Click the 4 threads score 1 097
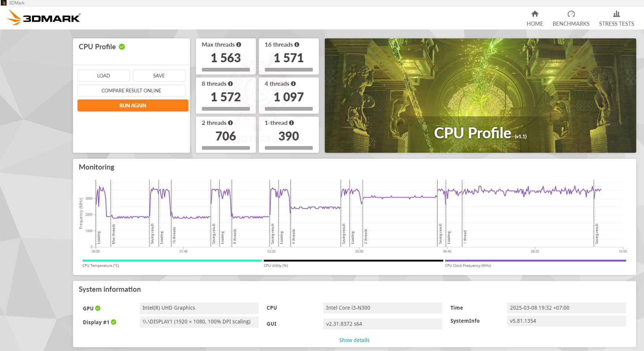644x351 pixels. coord(289,97)
